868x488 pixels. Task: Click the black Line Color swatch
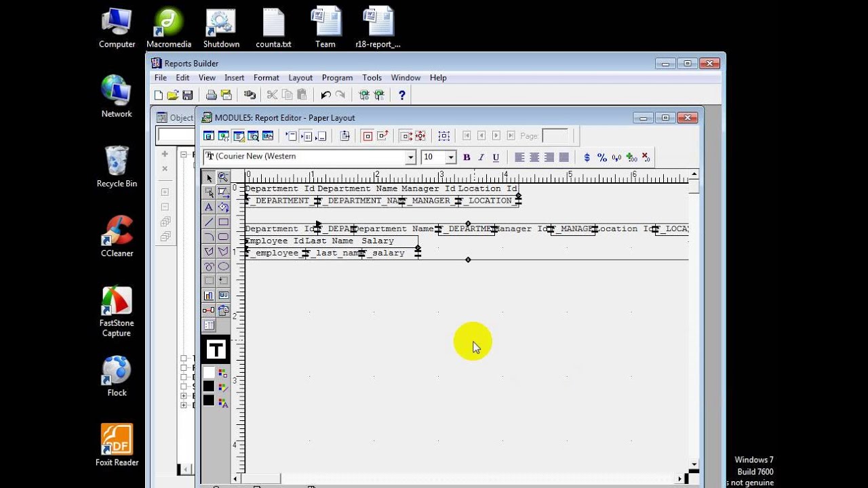click(209, 386)
